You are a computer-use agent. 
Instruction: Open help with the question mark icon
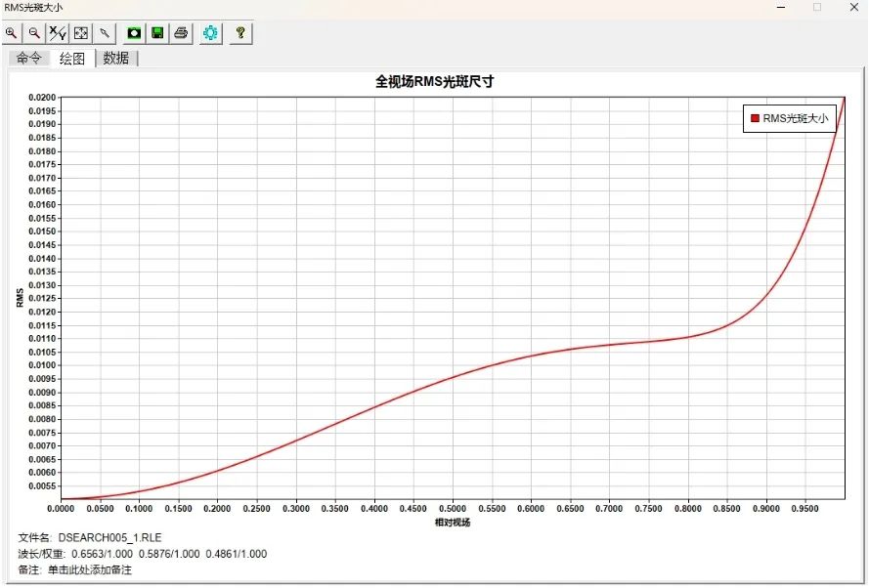[240, 33]
